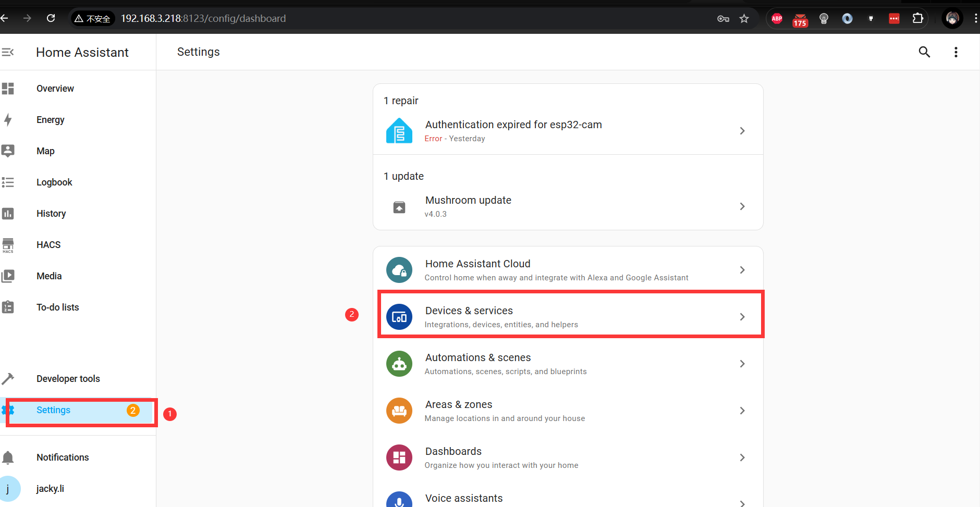Click the To-do lists clipboard icon
This screenshot has height=507, width=980.
8,307
